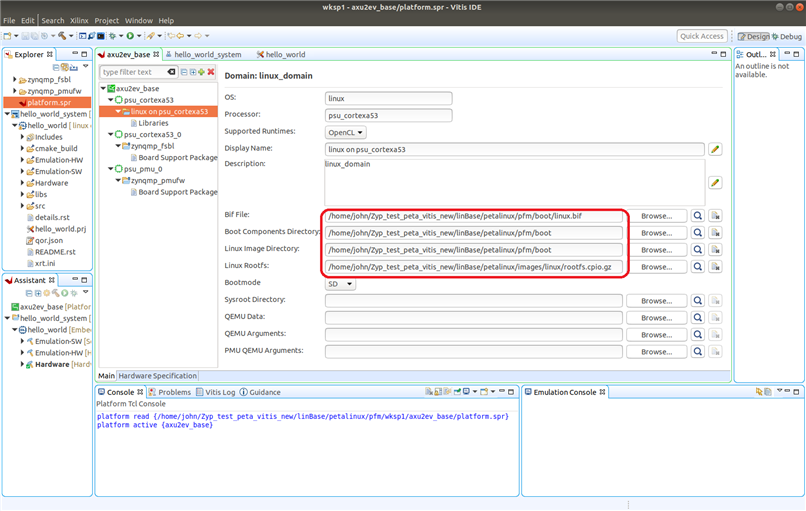Edit Description pencil icon
Image resolution: width=806 pixels, height=511 pixels.
715,182
